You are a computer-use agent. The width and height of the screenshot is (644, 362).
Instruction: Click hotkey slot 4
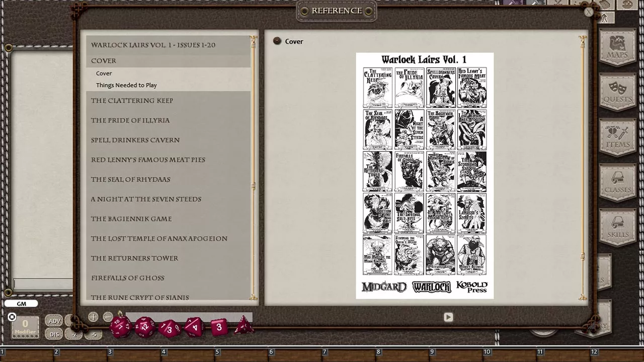click(x=189, y=355)
